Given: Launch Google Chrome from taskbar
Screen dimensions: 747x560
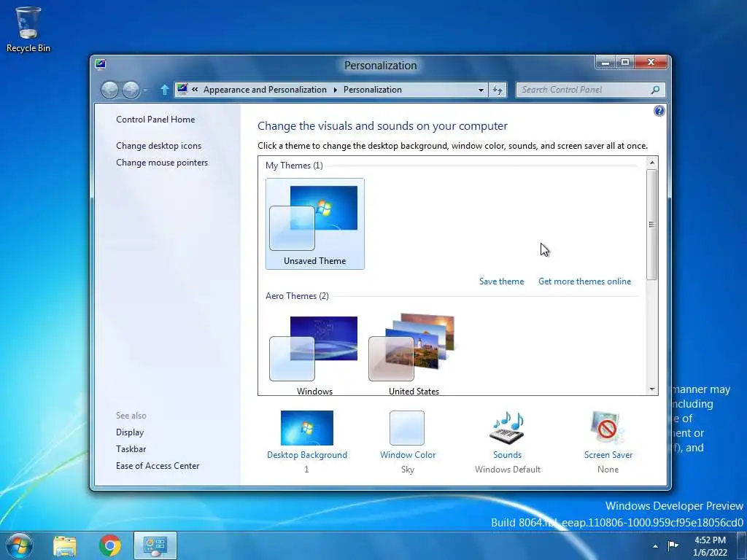Looking at the screenshot, I should pyautogui.click(x=110, y=545).
